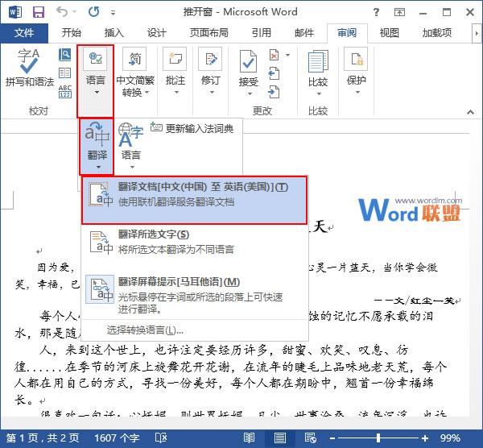This screenshot has width=483, height=448.
Task: Expand the 语言 language submenu button
Action: click(x=131, y=146)
